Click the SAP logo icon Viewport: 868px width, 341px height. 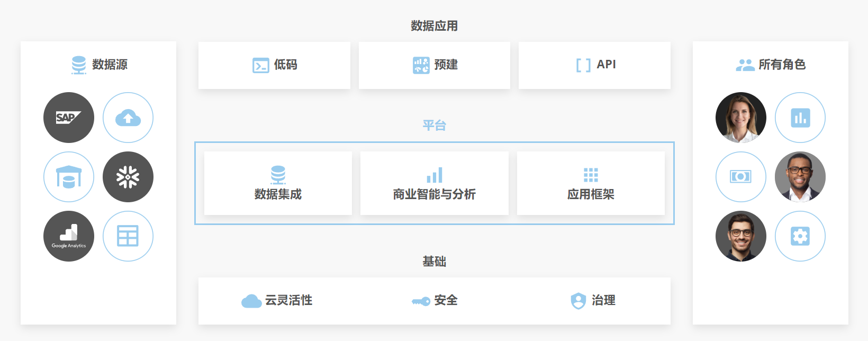(x=69, y=118)
